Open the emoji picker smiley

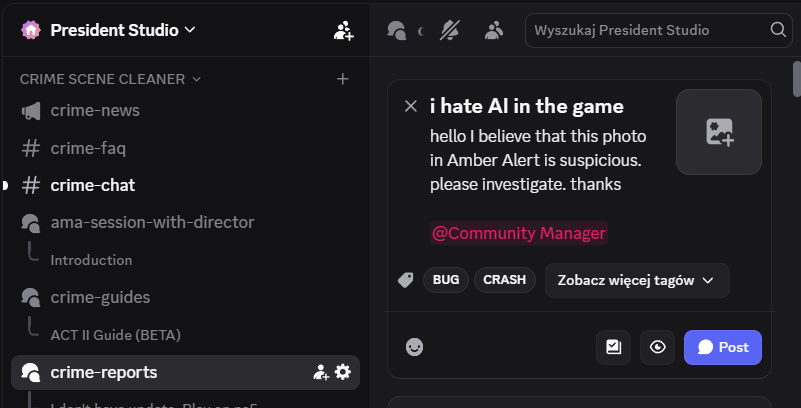414,347
